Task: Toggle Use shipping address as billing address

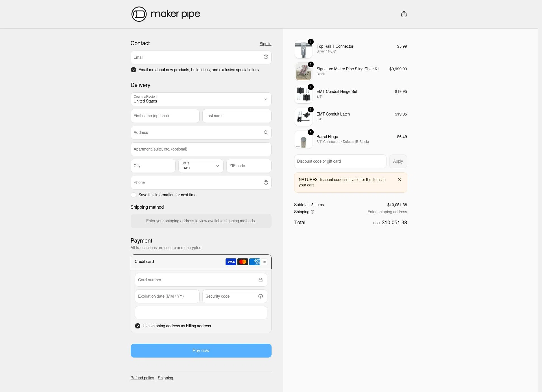Action: click(138, 326)
